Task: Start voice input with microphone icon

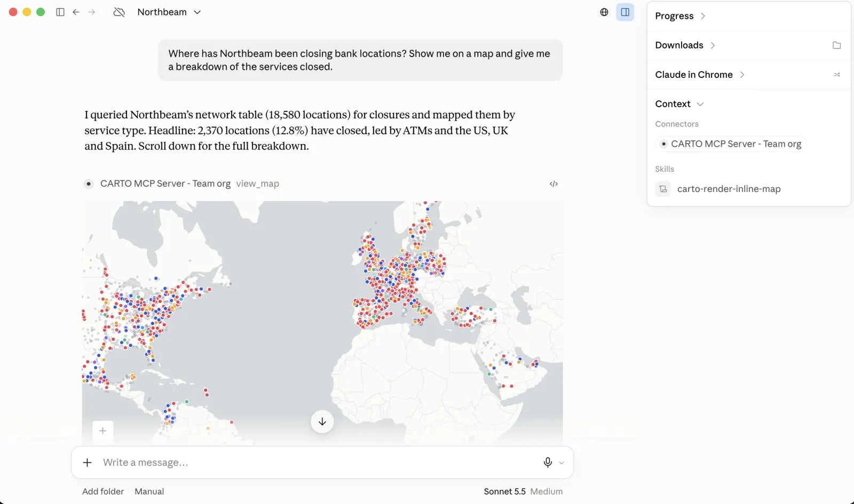Action: coord(548,462)
